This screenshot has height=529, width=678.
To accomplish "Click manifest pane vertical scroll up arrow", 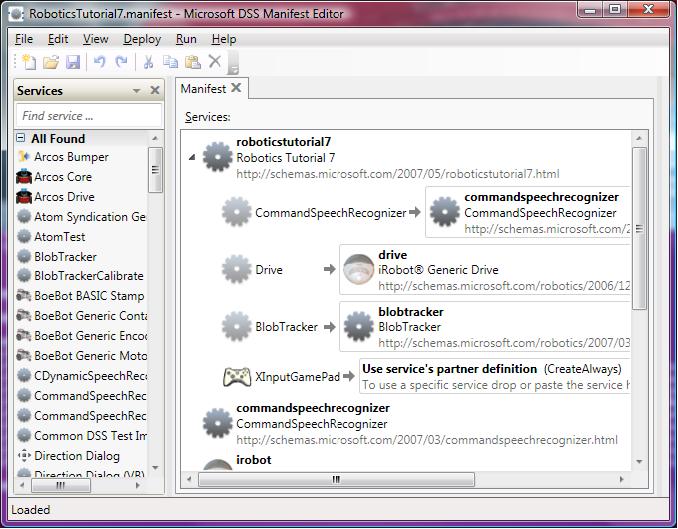I will 640,138.
